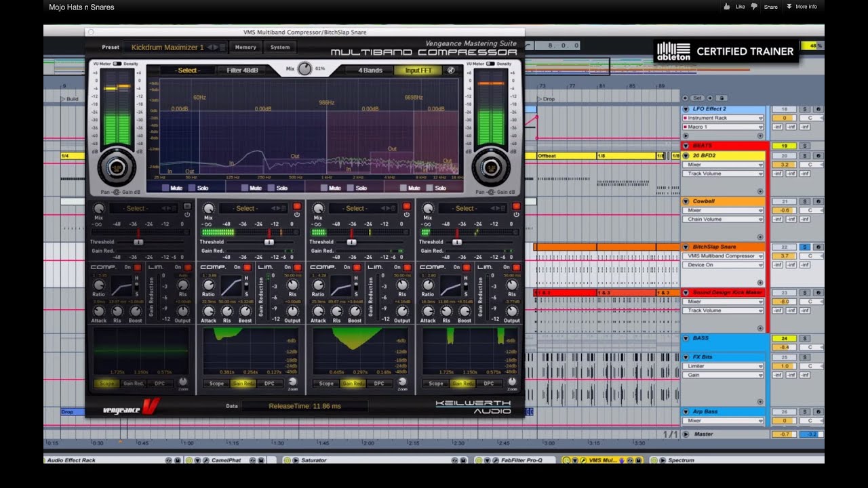Select Saturator device in bottom device bar

[x=313, y=460]
